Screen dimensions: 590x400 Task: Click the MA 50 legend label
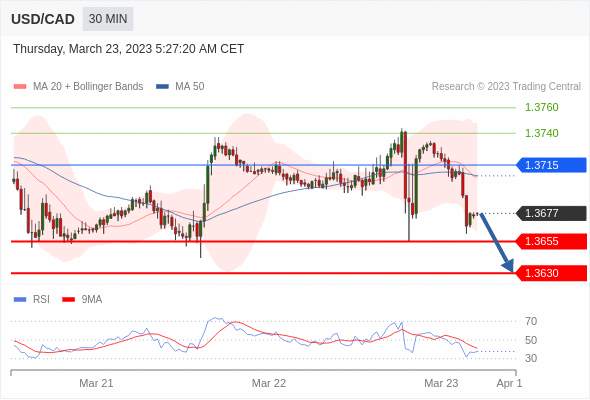pyautogui.click(x=190, y=87)
